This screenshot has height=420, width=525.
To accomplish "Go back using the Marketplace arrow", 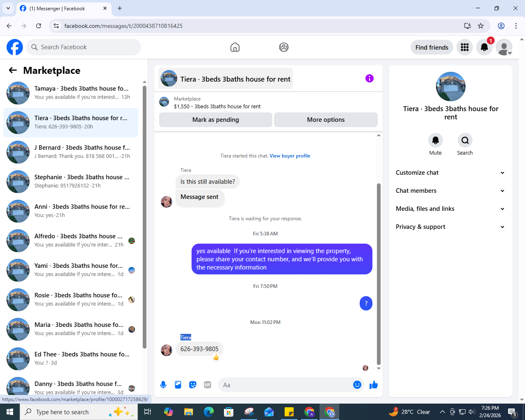I will (13, 70).
